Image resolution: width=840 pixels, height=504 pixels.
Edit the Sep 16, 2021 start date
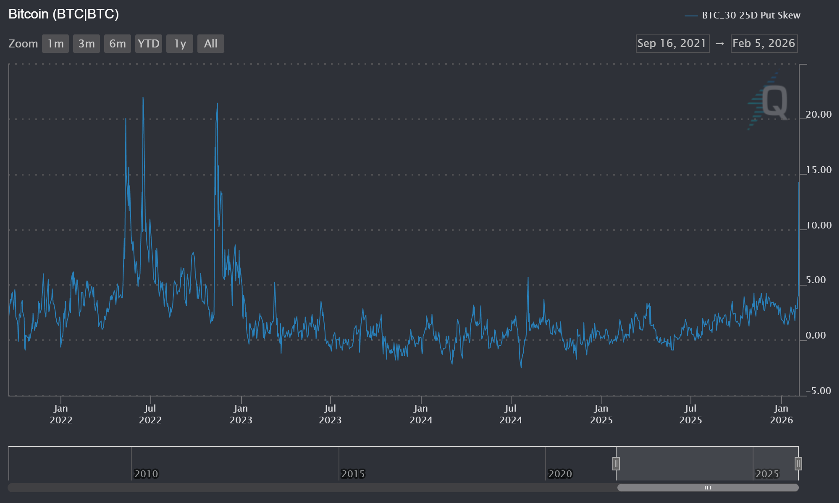[672, 44]
